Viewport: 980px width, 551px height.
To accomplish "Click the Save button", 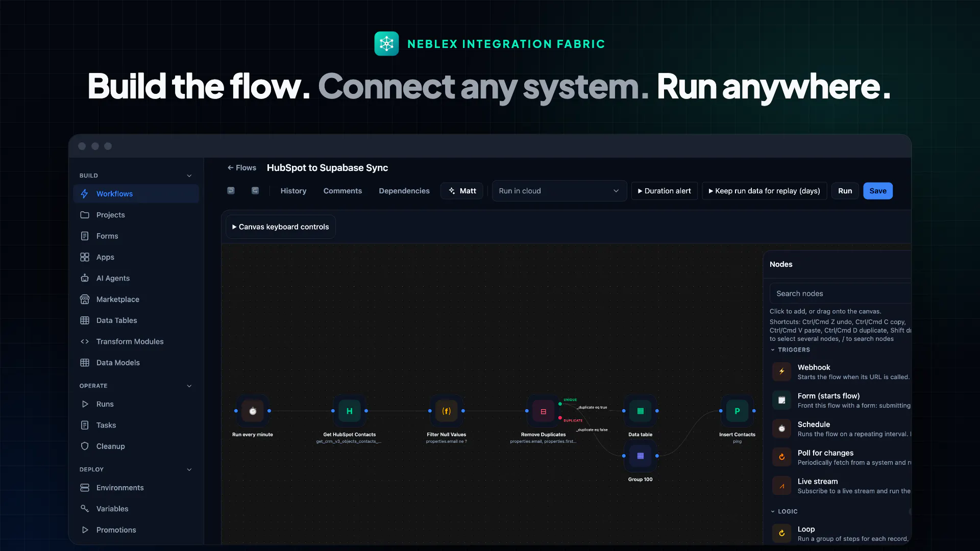I will pos(878,191).
